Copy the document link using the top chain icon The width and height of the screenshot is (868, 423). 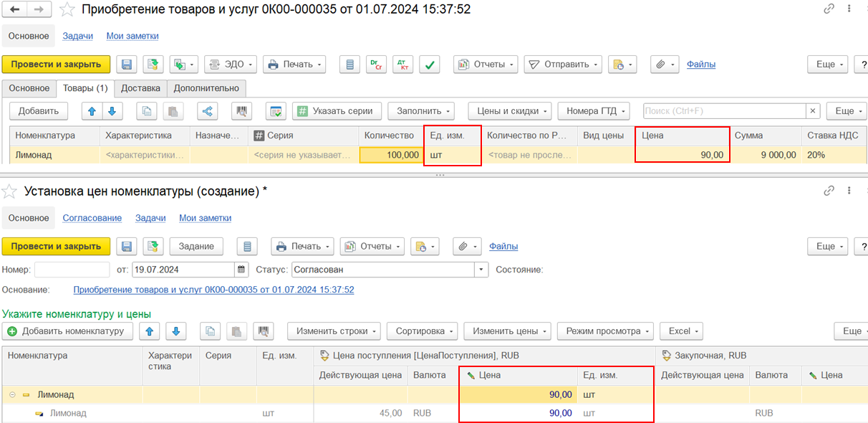pos(829,9)
